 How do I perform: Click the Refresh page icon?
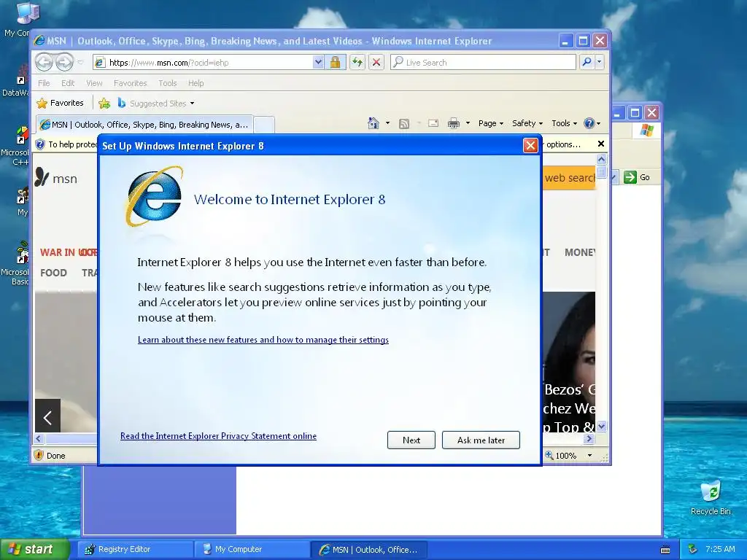click(357, 63)
